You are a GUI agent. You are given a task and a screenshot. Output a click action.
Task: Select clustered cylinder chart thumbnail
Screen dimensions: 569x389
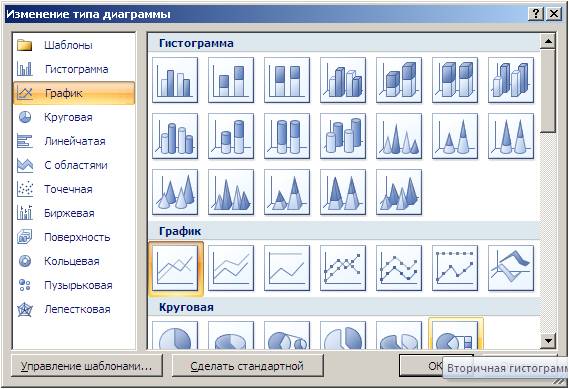tap(175, 136)
